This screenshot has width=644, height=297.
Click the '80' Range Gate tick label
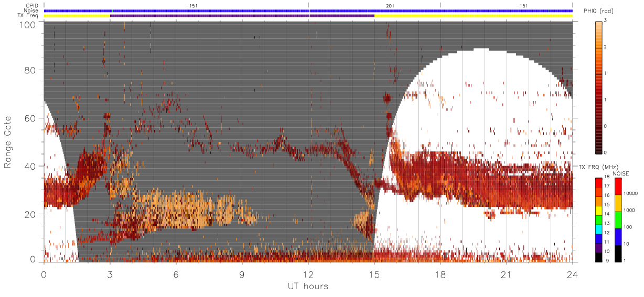pyautogui.click(x=30, y=70)
